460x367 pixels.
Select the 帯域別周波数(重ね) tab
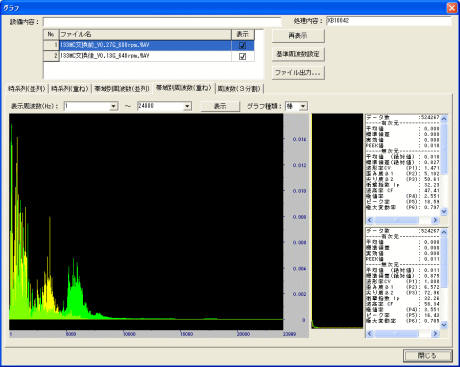coord(184,88)
